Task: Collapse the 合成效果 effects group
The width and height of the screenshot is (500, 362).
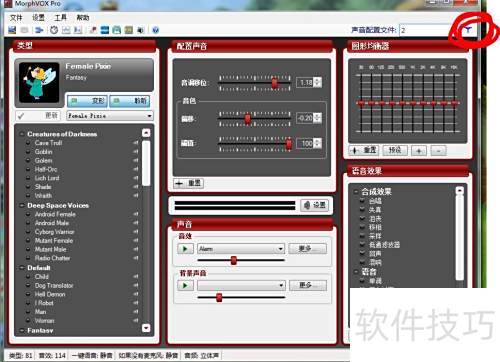Action: 356,192
